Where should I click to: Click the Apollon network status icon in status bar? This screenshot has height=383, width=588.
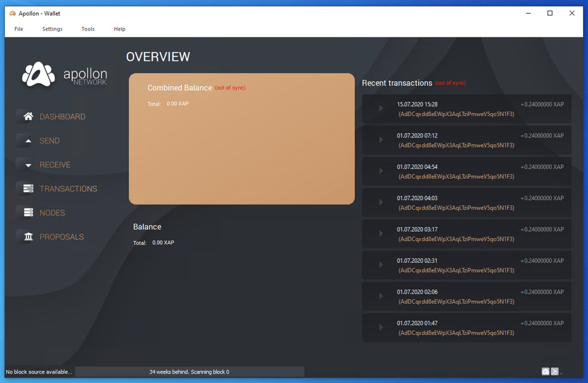click(545, 372)
